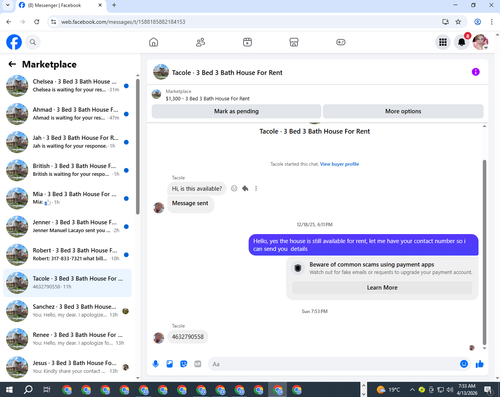Open the Marketplace storefront icon
The width and height of the screenshot is (500, 397).
294,42
